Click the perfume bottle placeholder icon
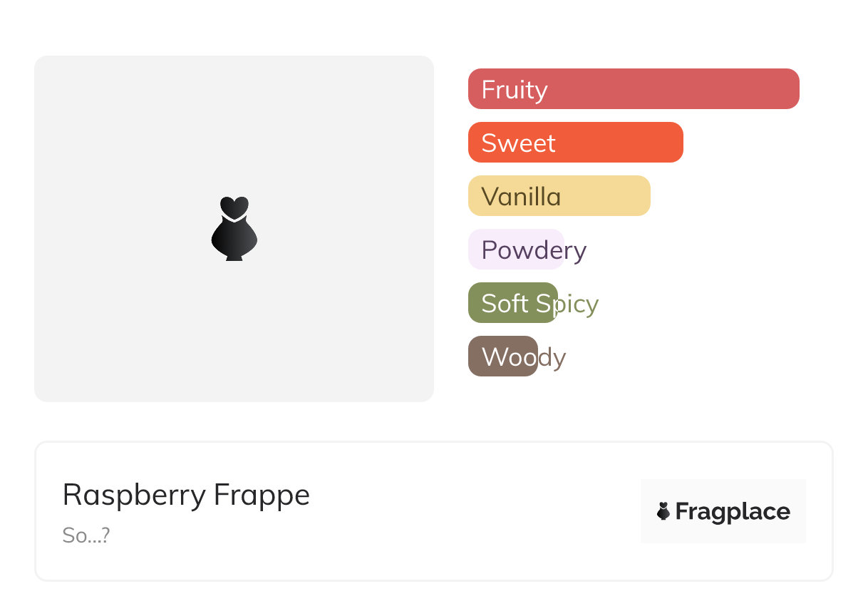The width and height of the screenshot is (868, 616). coord(234,228)
